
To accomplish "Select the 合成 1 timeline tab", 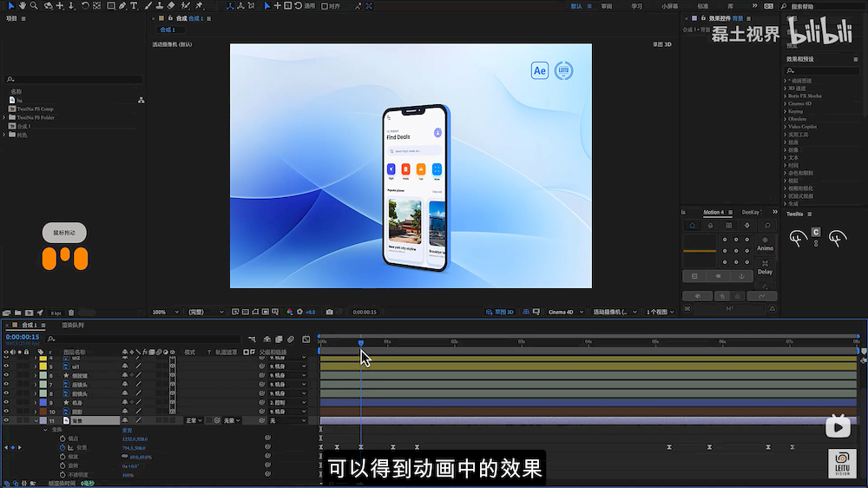I will pos(29,325).
